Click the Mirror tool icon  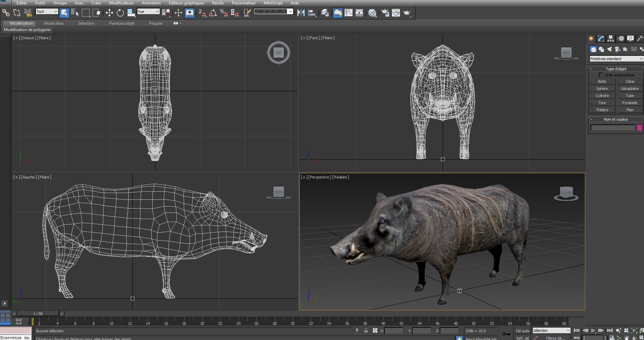pyautogui.click(x=301, y=13)
